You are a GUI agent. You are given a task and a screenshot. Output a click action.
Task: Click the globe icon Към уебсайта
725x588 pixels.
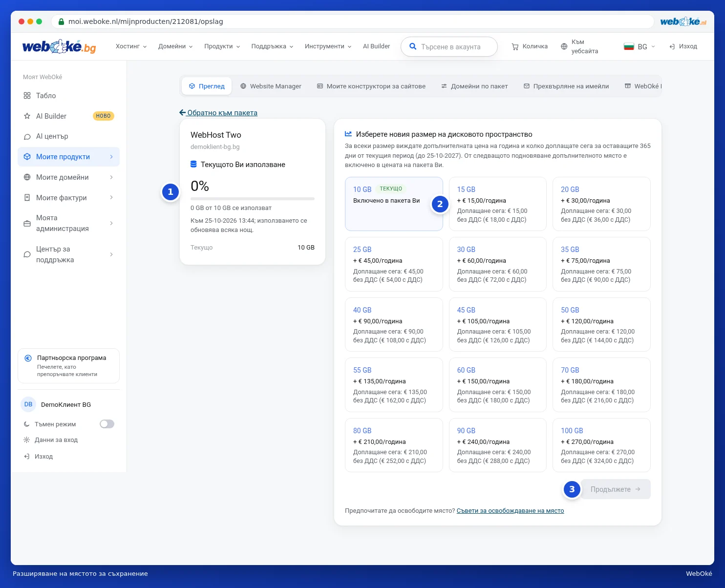[x=564, y=46]
